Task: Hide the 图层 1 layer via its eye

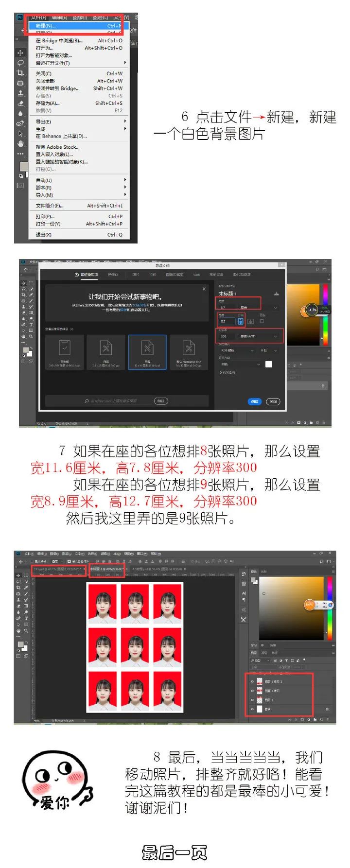Action: click(252, 700)
